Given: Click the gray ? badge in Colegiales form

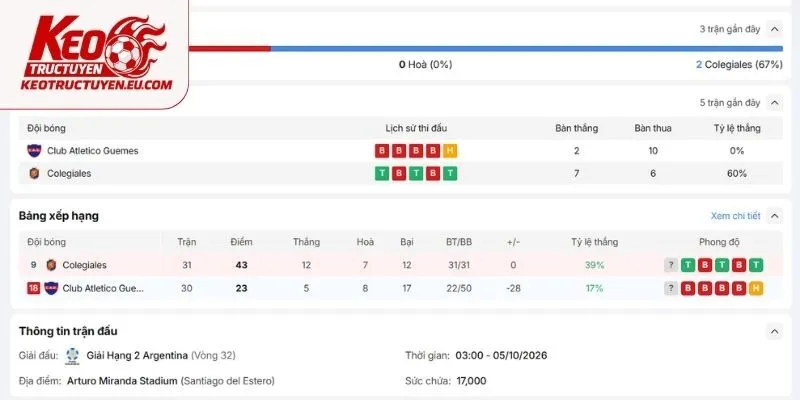Looking at the screenshot, I should pyautogui.click(x=671, y=265).
